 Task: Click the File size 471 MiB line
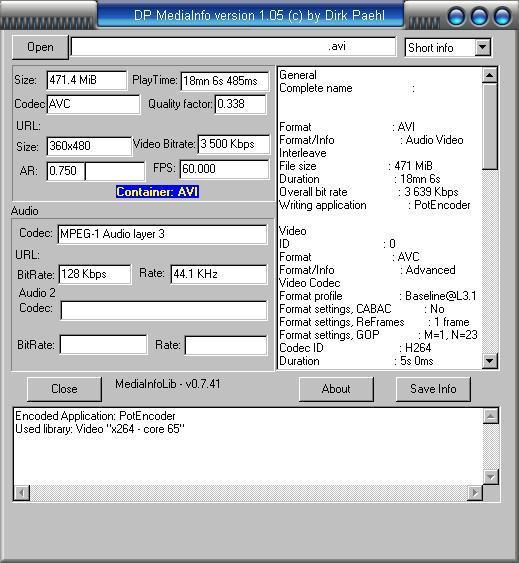(356, 166)
